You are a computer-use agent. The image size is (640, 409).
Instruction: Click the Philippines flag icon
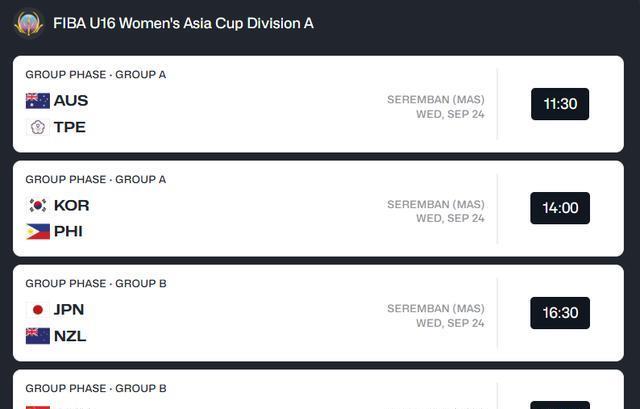(38, 231)
